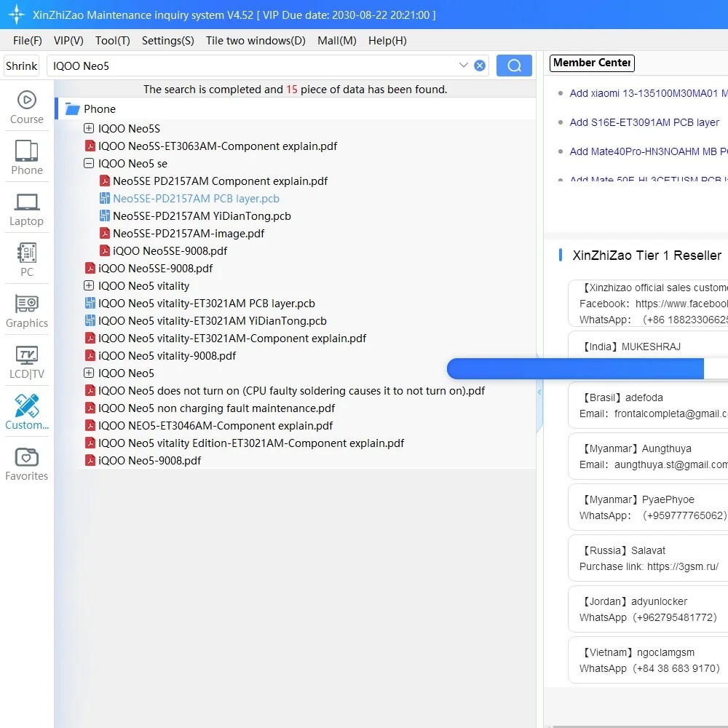Viewport: 728px width, 728px height.
Task: Click the PCB icon of Neo5SE-PD2157AM YiDianTong
Action: point(105,216)
